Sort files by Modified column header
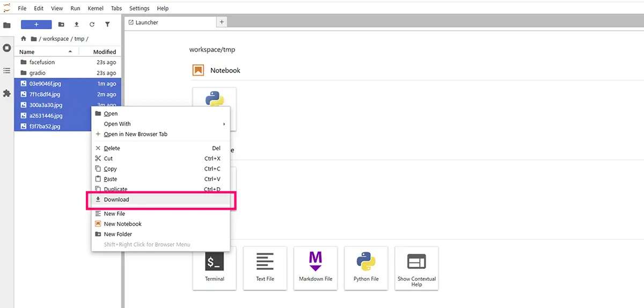Viewport: 644px width, 308px height. (x=104, y=52)
